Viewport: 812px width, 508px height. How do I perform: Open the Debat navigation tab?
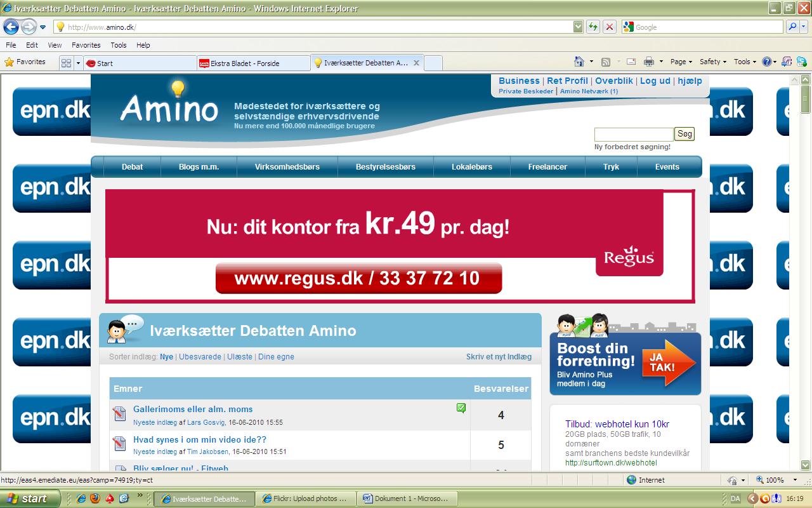coord(133,167)
